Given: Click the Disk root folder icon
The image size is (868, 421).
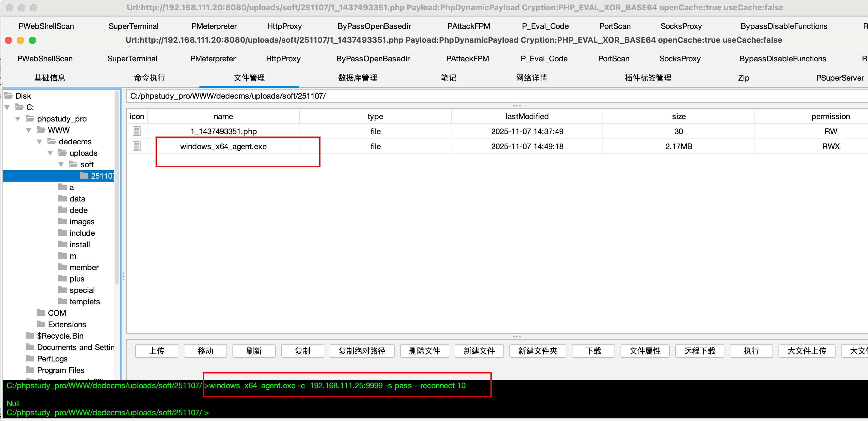Looking at the screenshot, I should (x=9, y=96).
